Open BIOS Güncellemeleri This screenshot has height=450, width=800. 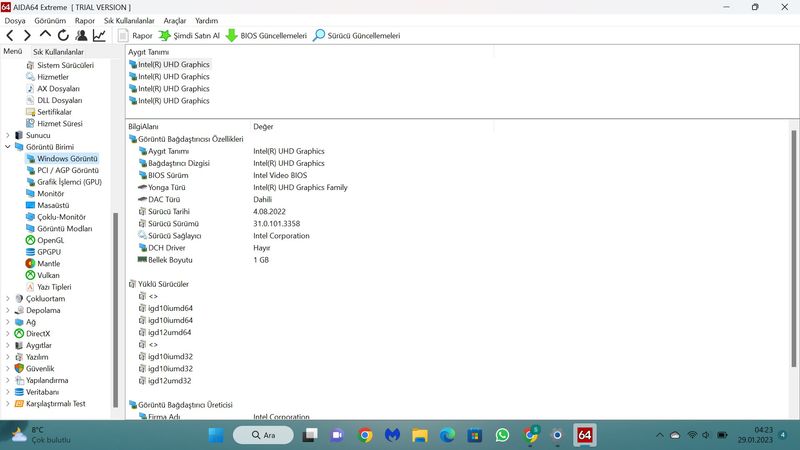[266, 35]
